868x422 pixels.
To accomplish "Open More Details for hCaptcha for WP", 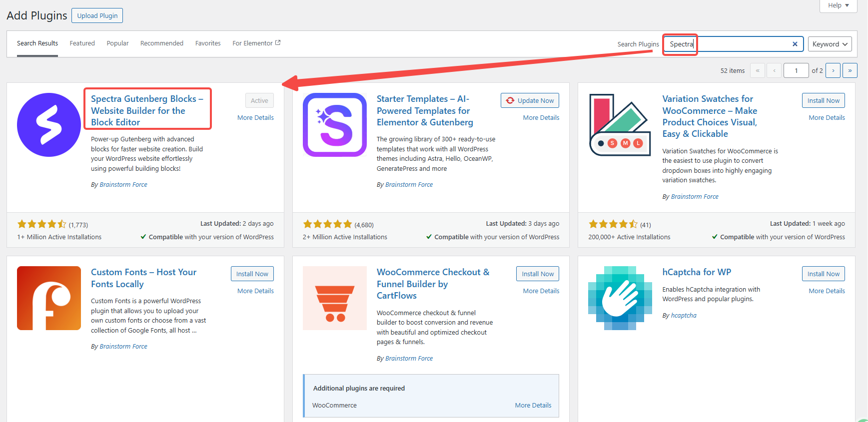I will (x=827, y=291).
